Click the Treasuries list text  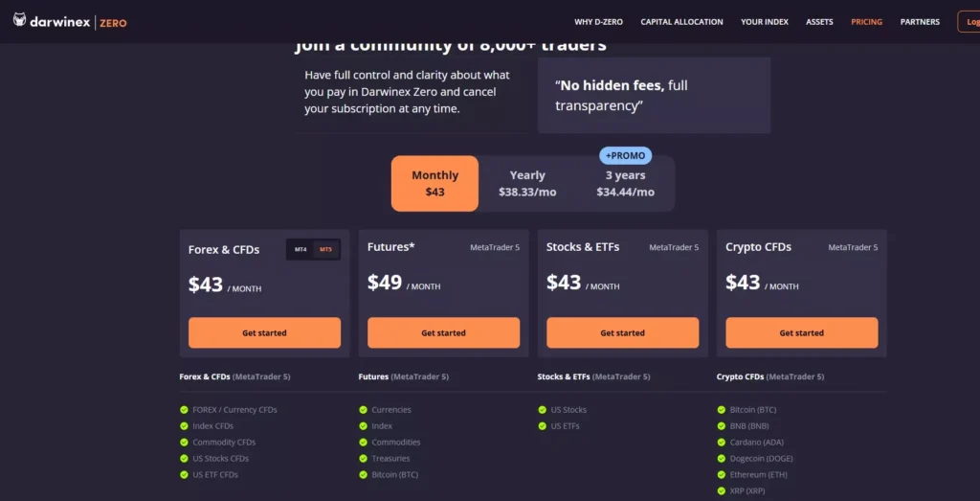pos(390,459)
